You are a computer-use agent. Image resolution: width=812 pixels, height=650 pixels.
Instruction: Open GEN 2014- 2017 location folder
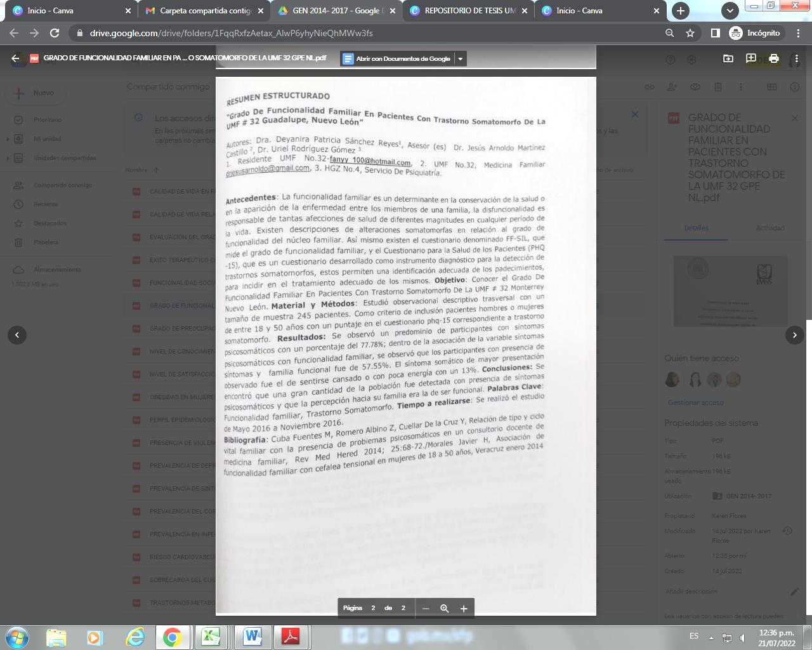tap(742, 496)
